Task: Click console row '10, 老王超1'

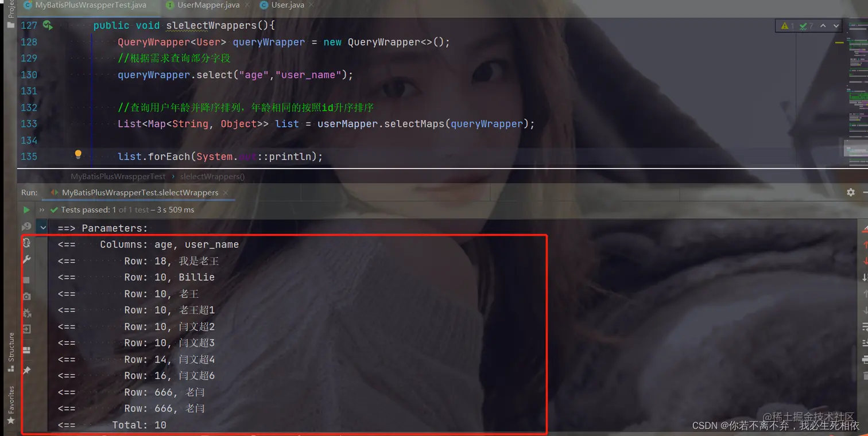Action: pyautogui.click(x=136, y=310)
